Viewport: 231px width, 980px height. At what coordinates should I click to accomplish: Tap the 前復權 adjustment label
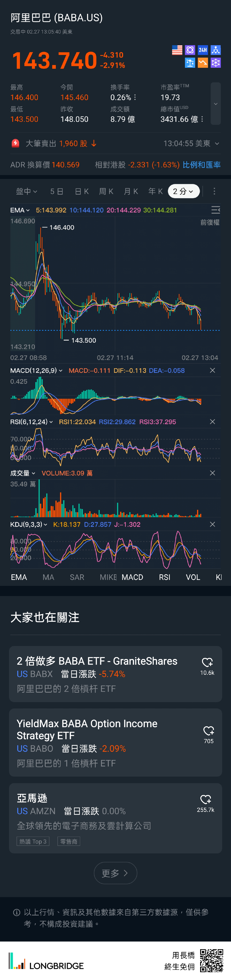(210, 222)
